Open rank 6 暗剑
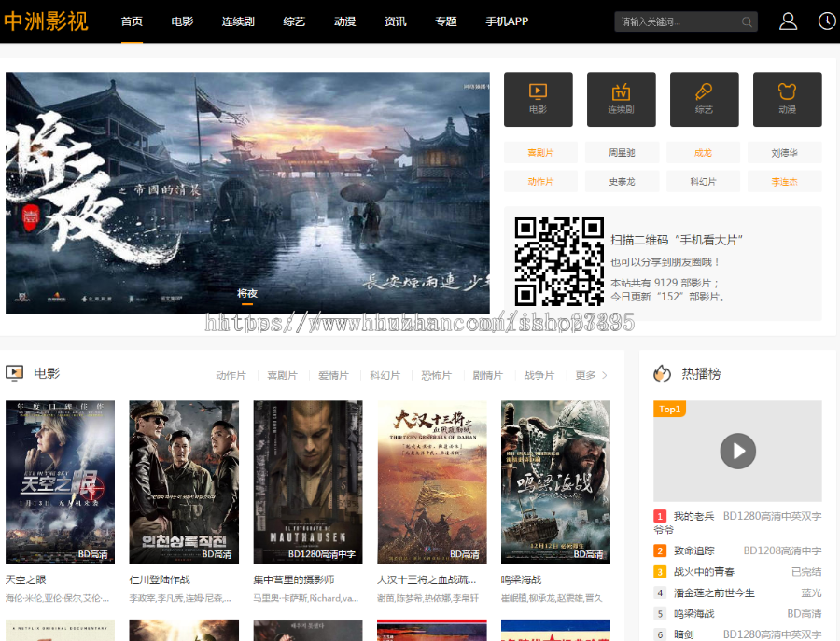 tap(737, 634)
